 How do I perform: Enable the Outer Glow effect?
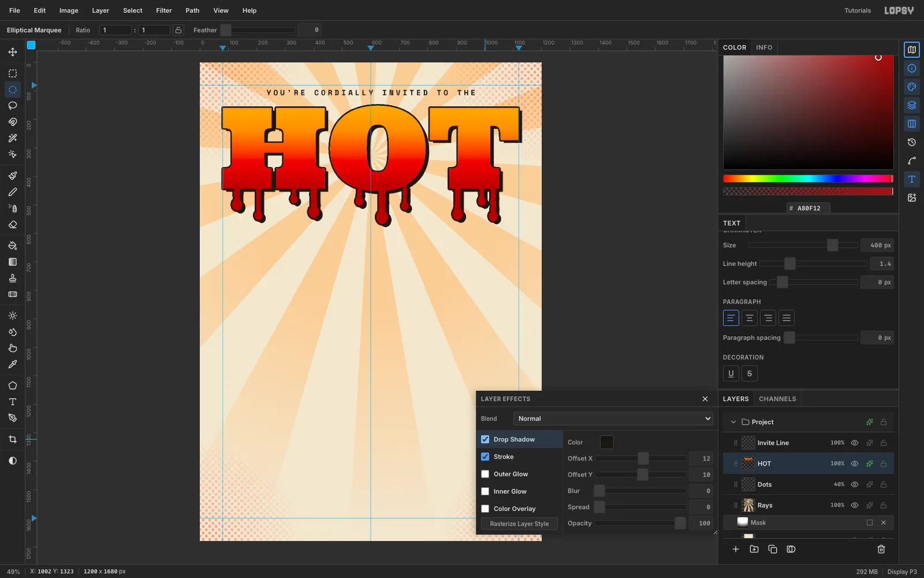(x=485, y=474)
